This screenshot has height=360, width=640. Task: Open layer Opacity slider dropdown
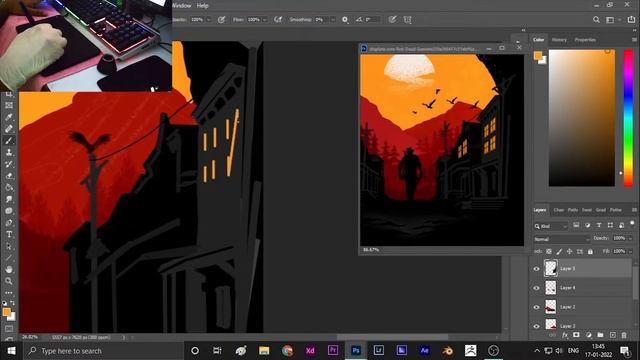[x=630, y=238]
